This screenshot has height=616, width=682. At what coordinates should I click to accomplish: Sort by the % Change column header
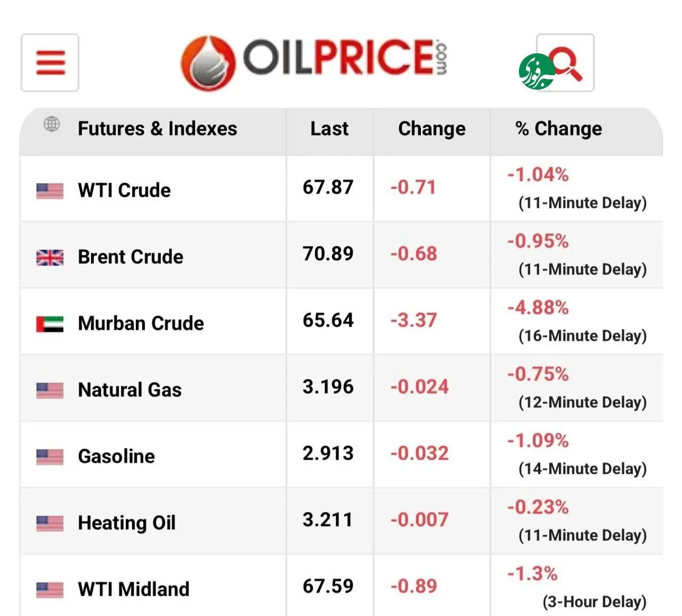(x=558, y=129)
